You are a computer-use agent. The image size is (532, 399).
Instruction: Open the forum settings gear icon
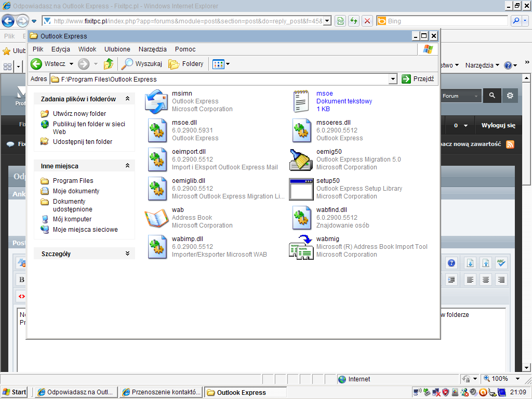(x=510, y=96)
